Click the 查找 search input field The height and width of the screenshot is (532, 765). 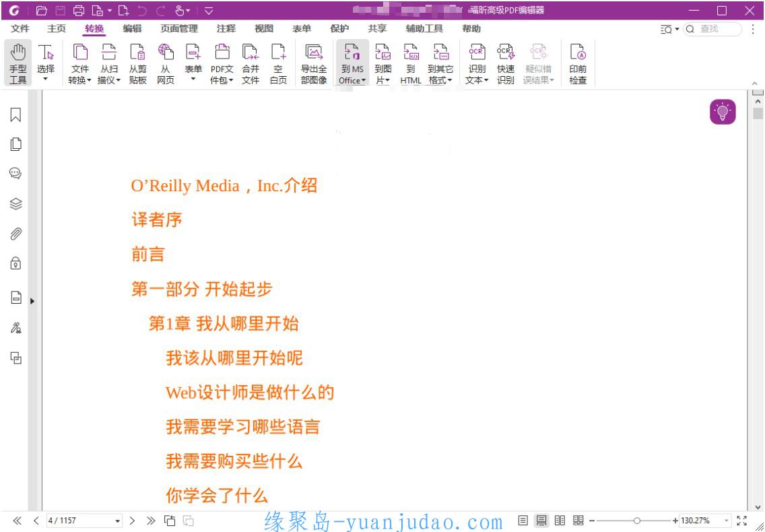712,29
